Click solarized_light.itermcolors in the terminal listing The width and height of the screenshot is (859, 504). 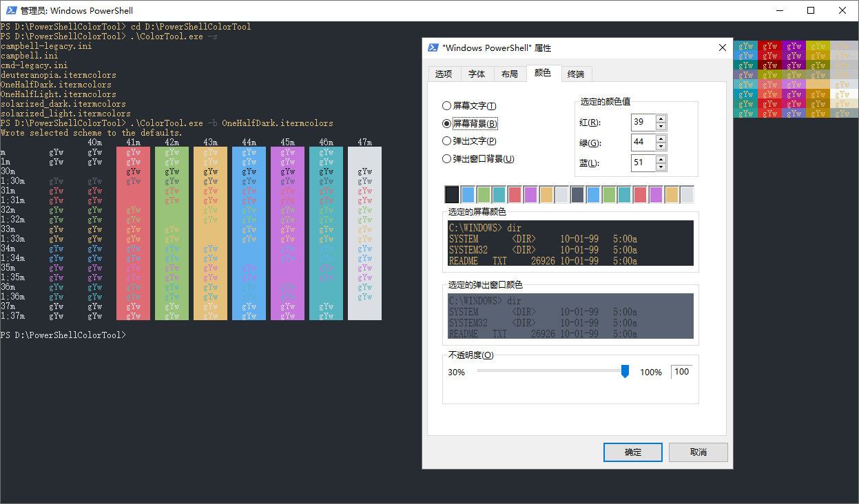[x=65, y=114]
